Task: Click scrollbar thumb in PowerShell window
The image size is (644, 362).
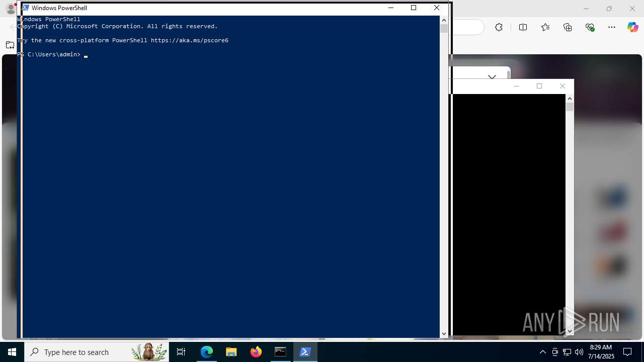Action: point(444,28)
